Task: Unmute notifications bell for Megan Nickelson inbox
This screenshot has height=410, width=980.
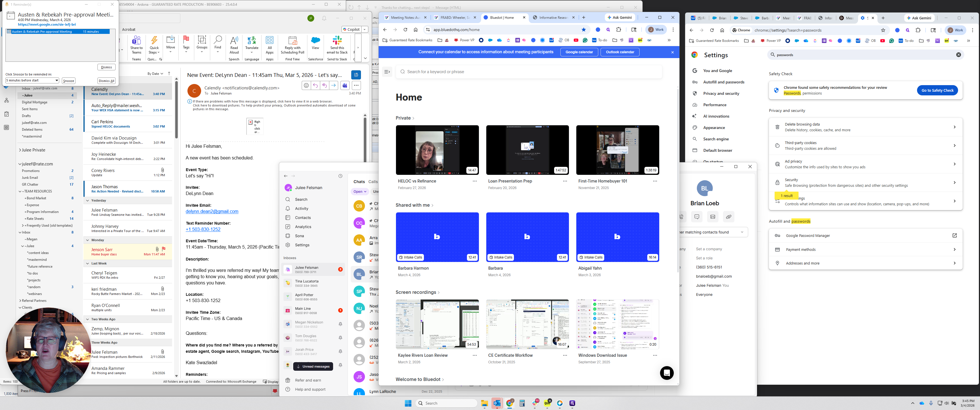Action: click(340, 324)
